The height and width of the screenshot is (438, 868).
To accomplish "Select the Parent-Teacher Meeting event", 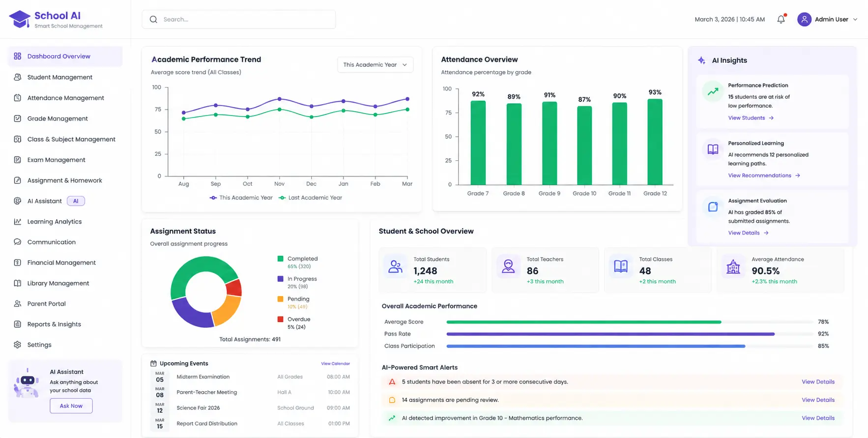I will [x=250, y=392].
